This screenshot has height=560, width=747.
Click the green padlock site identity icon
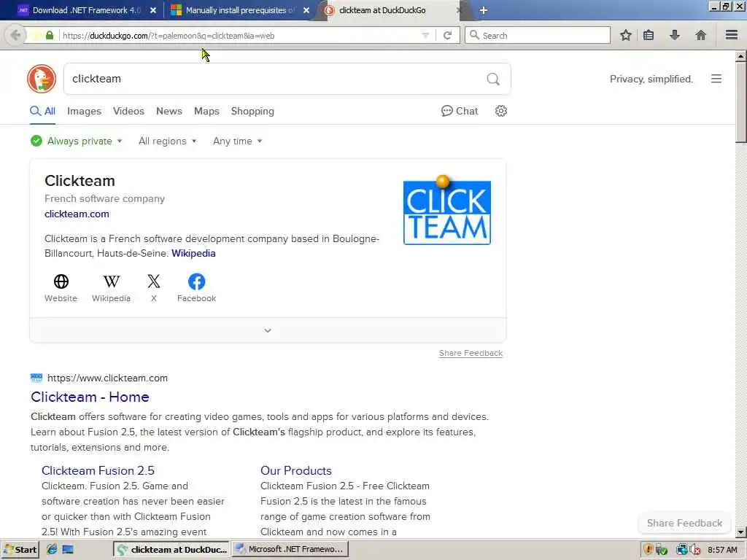pos(50,35)
